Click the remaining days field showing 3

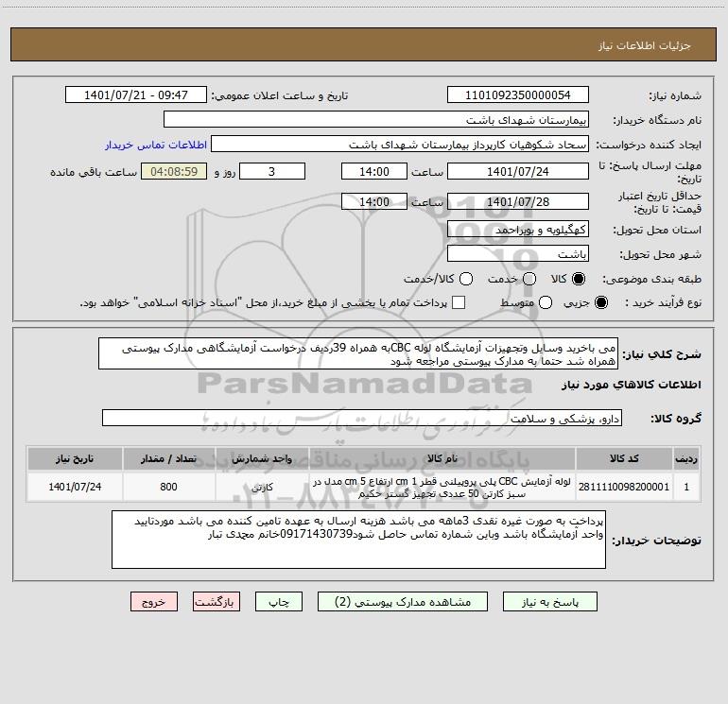point(272,171)
